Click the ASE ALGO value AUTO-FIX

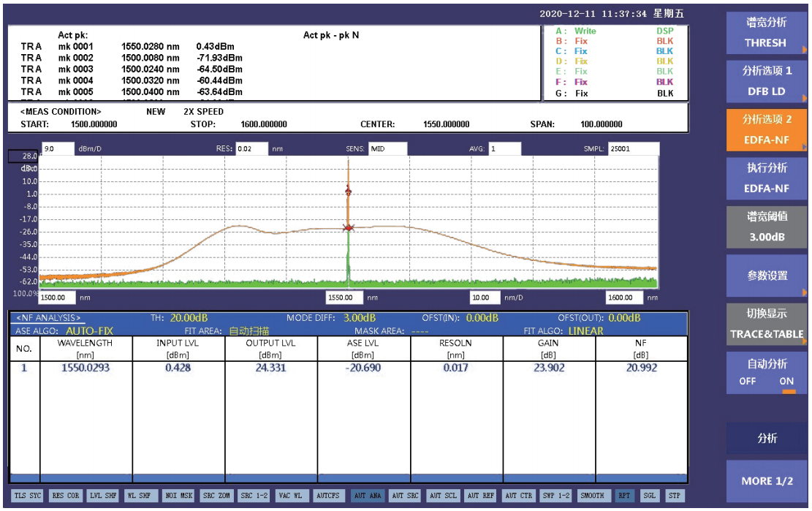click(90, 331)
